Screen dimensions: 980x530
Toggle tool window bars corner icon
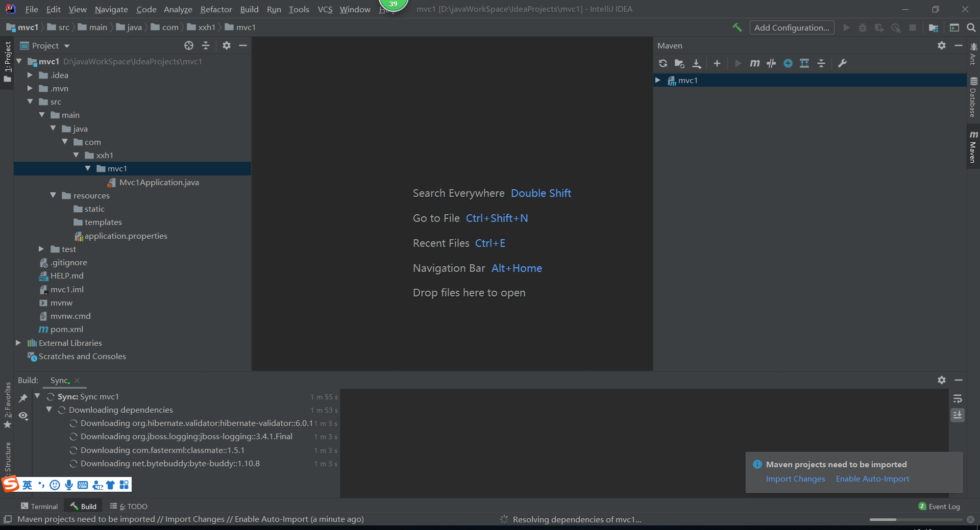pos(7,519)
